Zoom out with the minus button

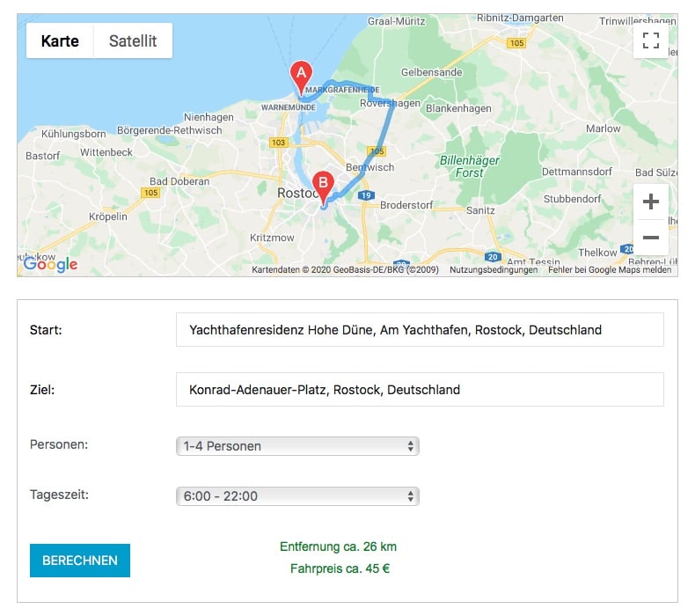[650, 238]
